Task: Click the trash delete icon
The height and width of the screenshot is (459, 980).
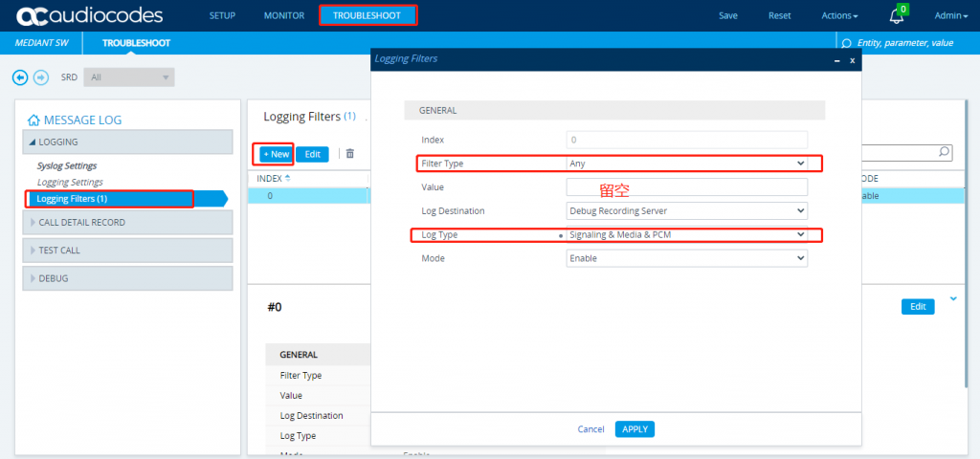Action: 350,154
